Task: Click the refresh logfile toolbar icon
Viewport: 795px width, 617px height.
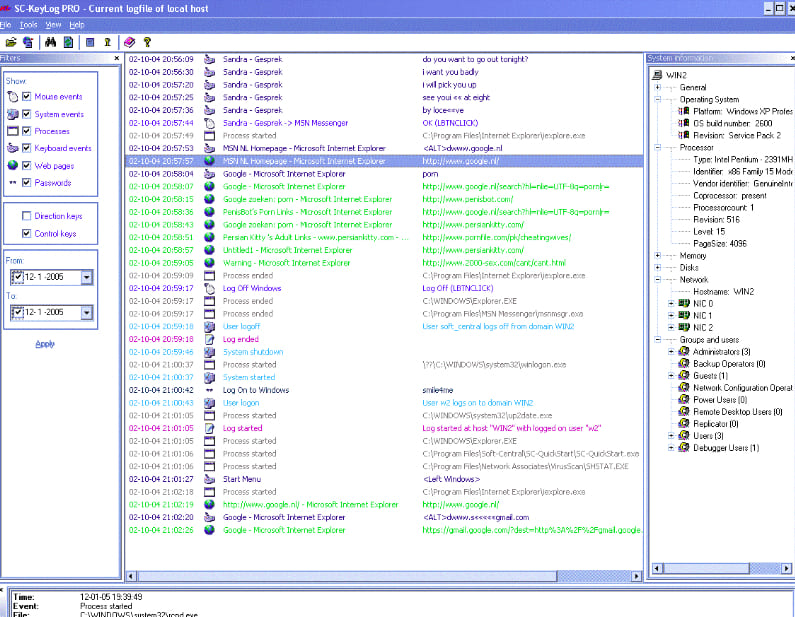Action: [68, 42]
